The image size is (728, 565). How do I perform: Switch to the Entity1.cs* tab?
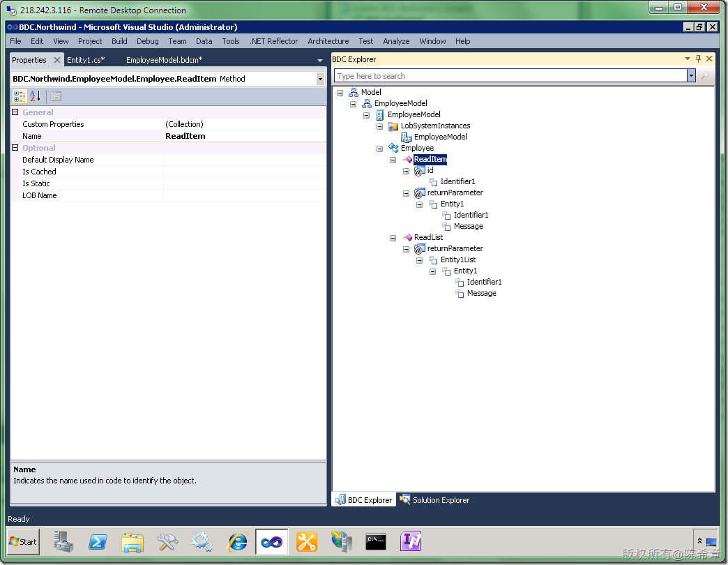(x=86, y=60)
